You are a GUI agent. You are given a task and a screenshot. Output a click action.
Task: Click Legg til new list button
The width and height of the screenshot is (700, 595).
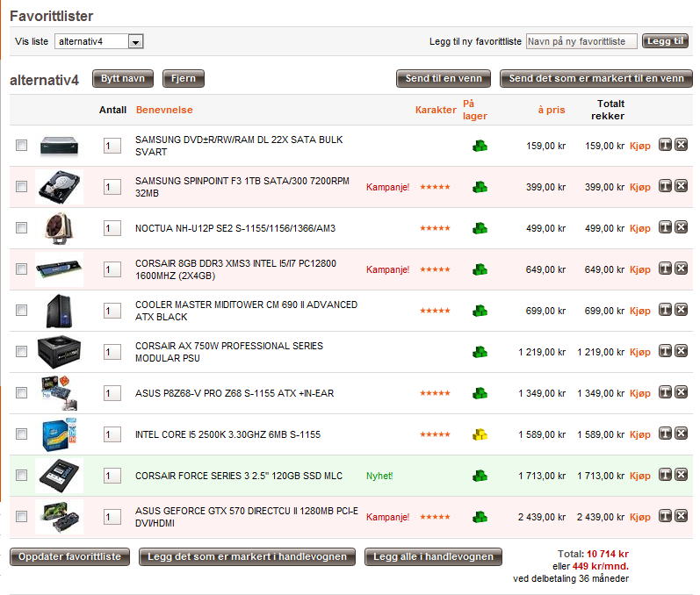click(x=665, y=41)
